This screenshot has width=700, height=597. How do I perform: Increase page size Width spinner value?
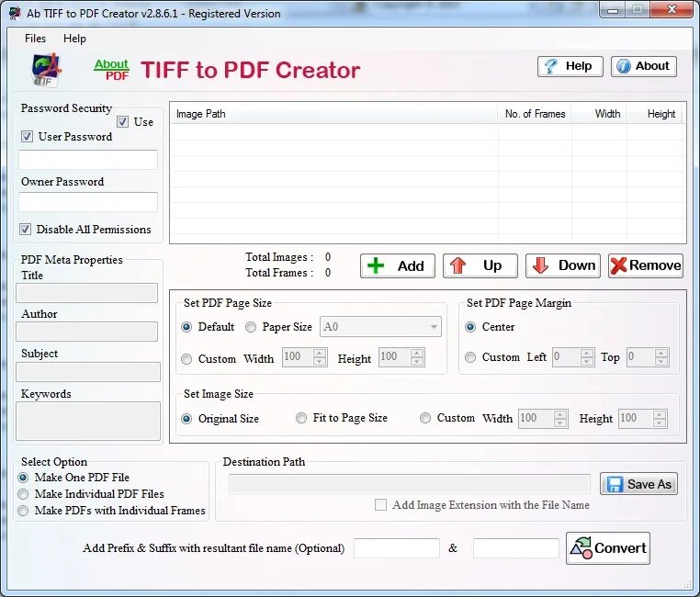(x=319, y=353)
